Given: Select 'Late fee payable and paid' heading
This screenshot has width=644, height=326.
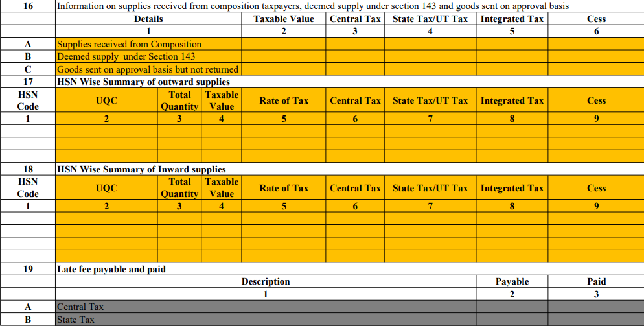Looking at the screenshot, I should pyautogui.click(x=111, y=269).
